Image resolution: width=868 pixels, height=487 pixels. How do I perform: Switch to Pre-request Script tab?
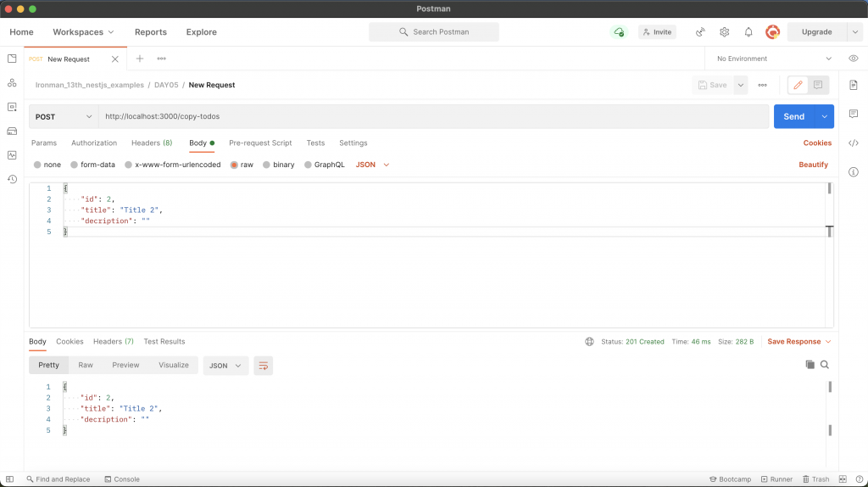click(260, 143)
